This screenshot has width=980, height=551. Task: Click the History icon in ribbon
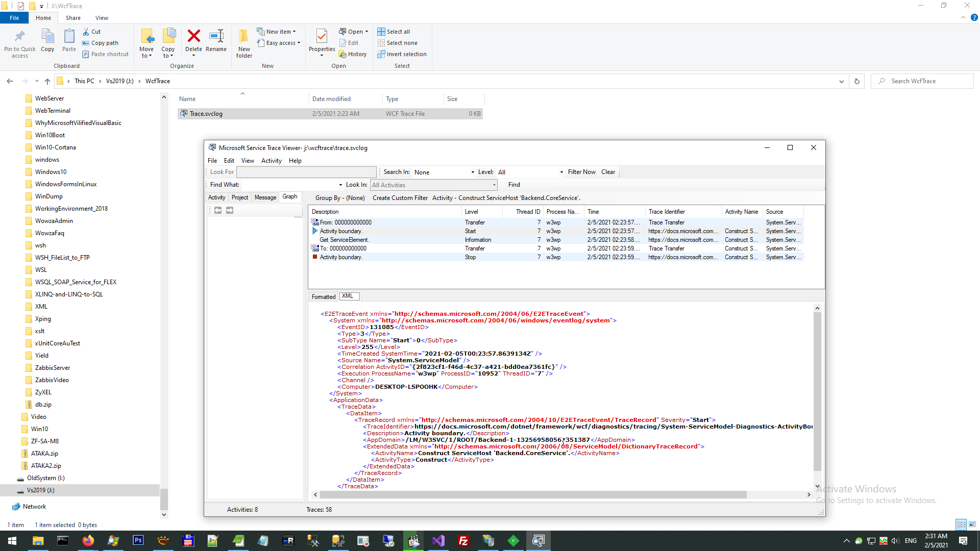pos(353,54)
